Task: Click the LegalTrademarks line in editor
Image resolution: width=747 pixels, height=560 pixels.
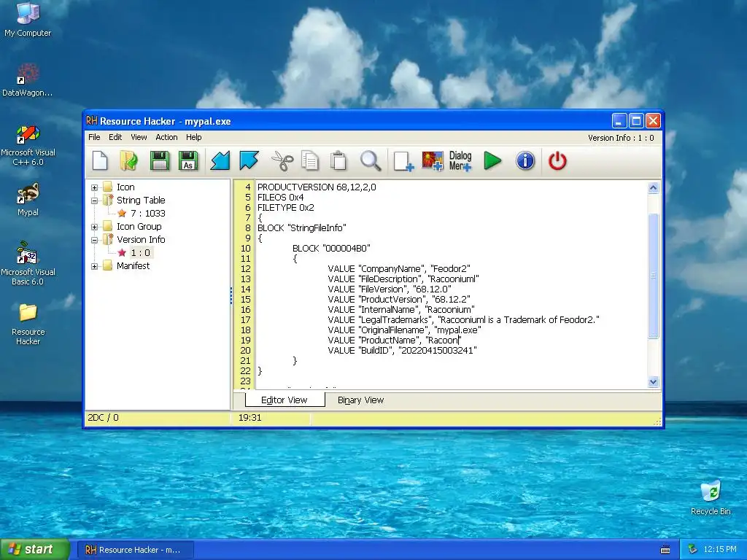Action: [x=463, y=320]
